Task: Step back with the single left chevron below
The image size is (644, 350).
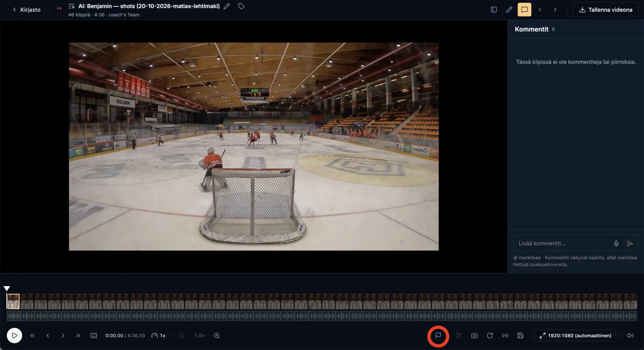Action: click(x=47, y=336)
